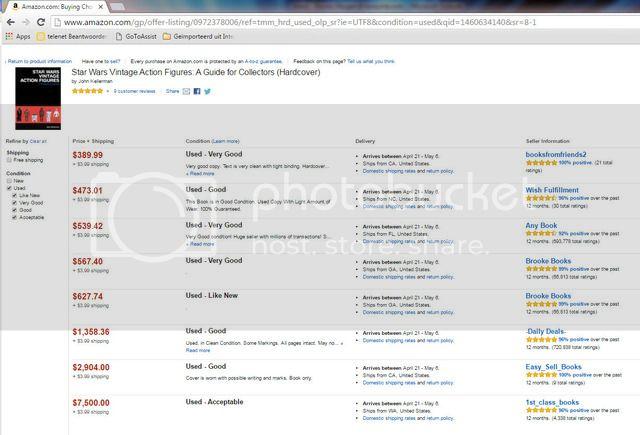Image resolution: width=640 pixels, height=435 pixels.
Task: Click the $7,500.00 price
Action: click(x=91, y=403)
